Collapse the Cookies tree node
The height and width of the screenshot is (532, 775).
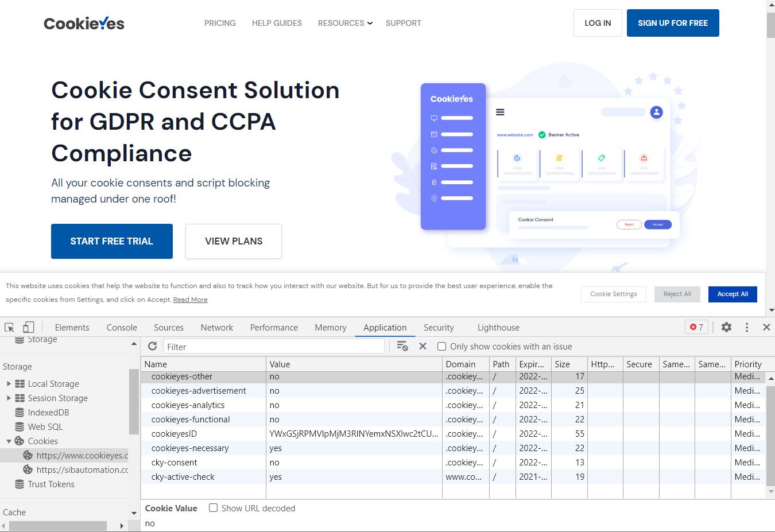(x=9, y=441)
